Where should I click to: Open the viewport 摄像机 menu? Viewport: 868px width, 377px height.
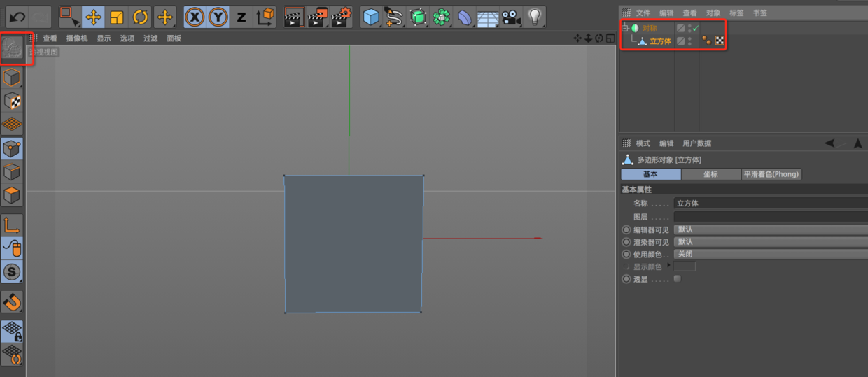point(77,38)
